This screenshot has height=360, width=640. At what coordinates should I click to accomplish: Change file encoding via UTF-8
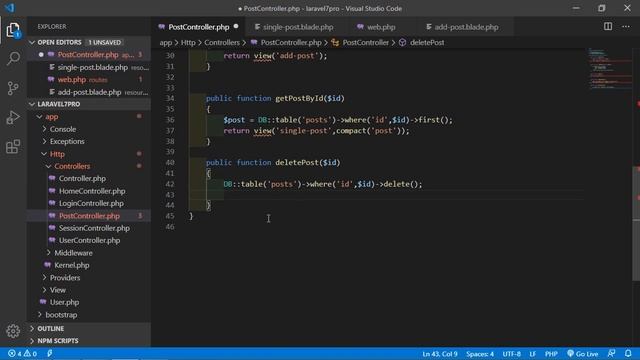pos(511,353)
